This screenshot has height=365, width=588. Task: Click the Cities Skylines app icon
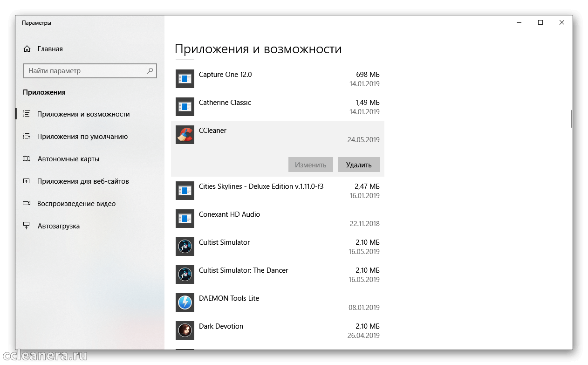tap(185, 191)
